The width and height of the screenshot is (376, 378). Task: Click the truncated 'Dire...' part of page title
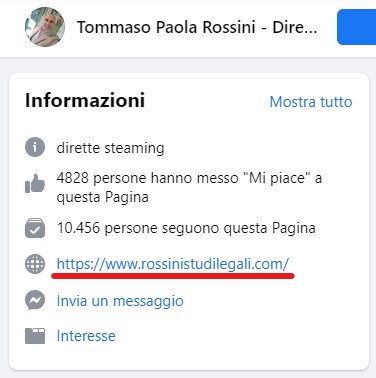295,27
